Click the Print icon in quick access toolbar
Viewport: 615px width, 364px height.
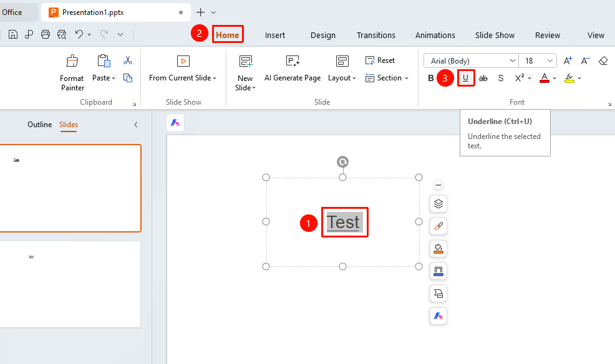point(46,34)
